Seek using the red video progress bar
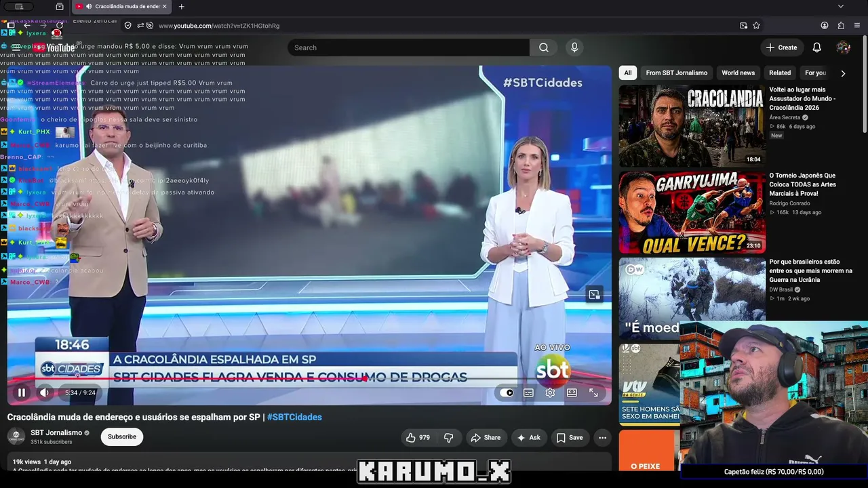868x488 pixels. tap(309, 379)
